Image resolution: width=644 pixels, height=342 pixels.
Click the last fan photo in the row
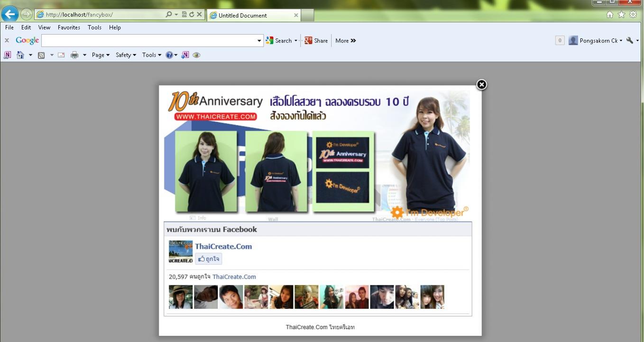click(432, 297)
